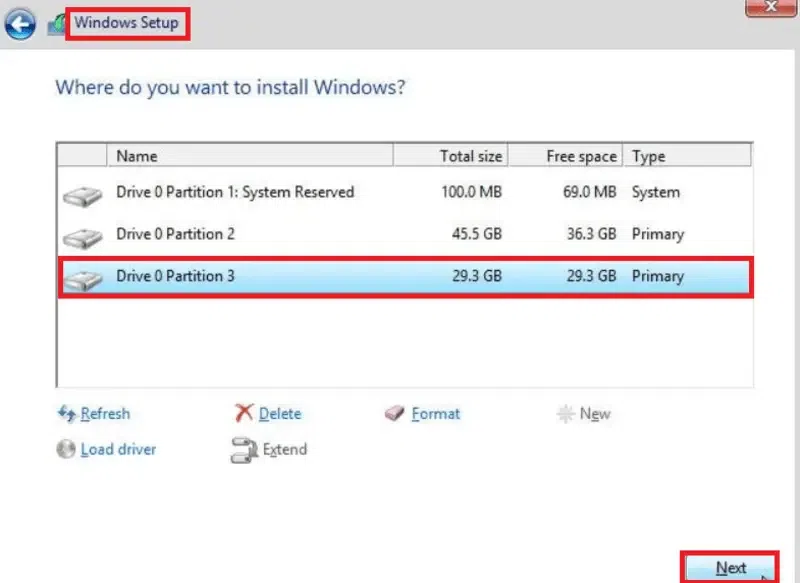Click the blue back arrow button
This screenshot has width=800, height=583.
coord(20,24)
